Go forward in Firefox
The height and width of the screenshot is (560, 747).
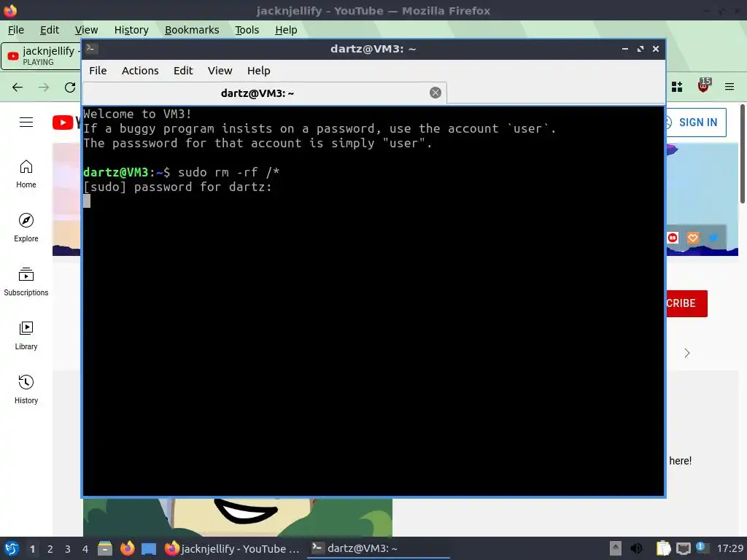(x=44, y=87)
